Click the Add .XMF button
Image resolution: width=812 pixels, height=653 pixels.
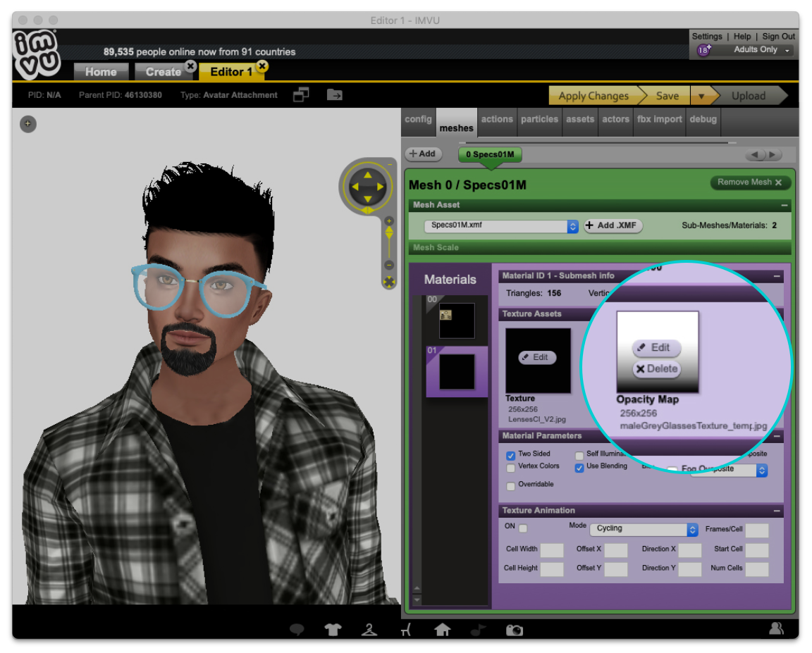coord(613,225)
